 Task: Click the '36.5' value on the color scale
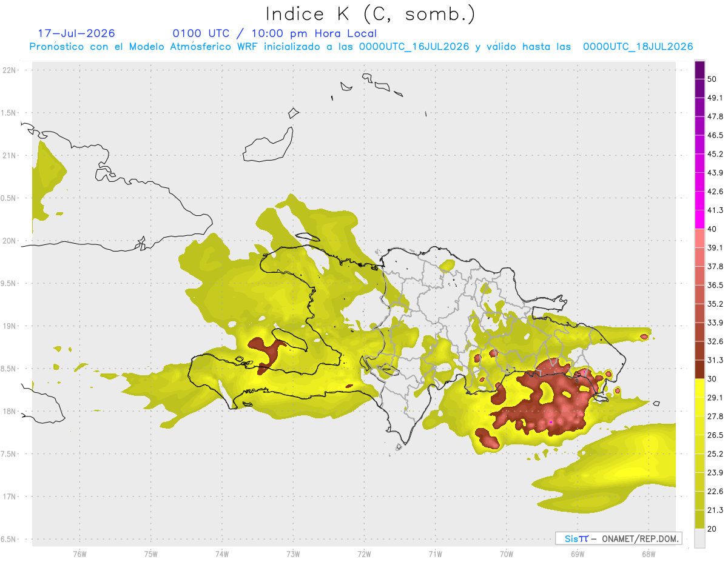pyautogui.click(x=715, y=286)
